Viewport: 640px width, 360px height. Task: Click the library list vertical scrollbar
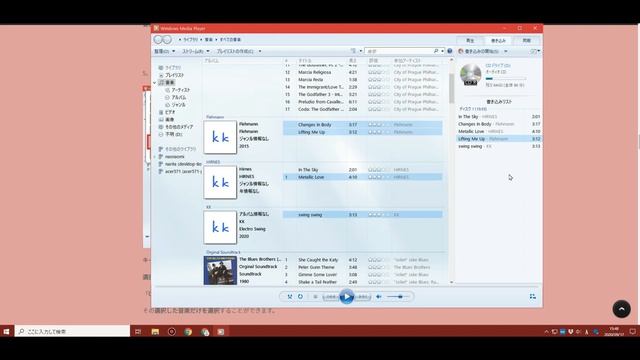coord(451,88)
